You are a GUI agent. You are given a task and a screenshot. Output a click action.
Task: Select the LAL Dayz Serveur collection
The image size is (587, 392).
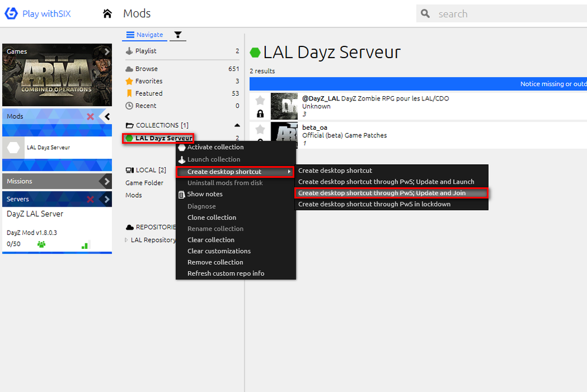point(158,138)
